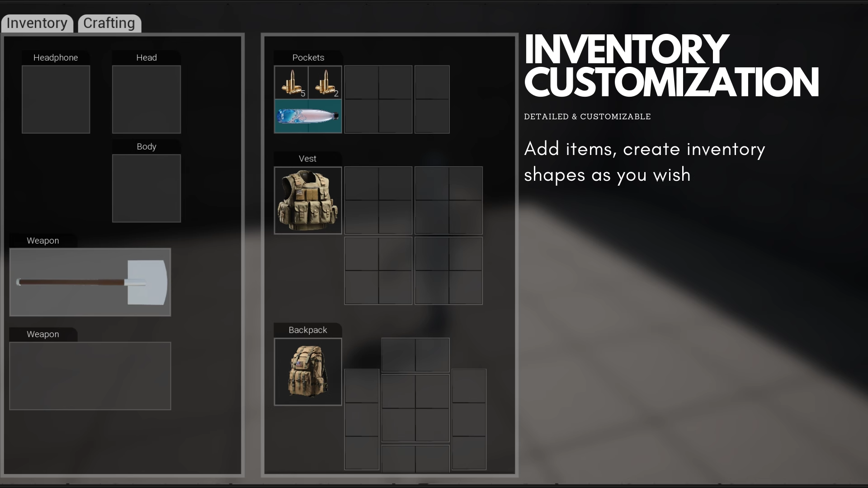Select the backpack icon in Backpack slot
The height and width of the screenshot is (488, 868).
(x=308, y=372)
